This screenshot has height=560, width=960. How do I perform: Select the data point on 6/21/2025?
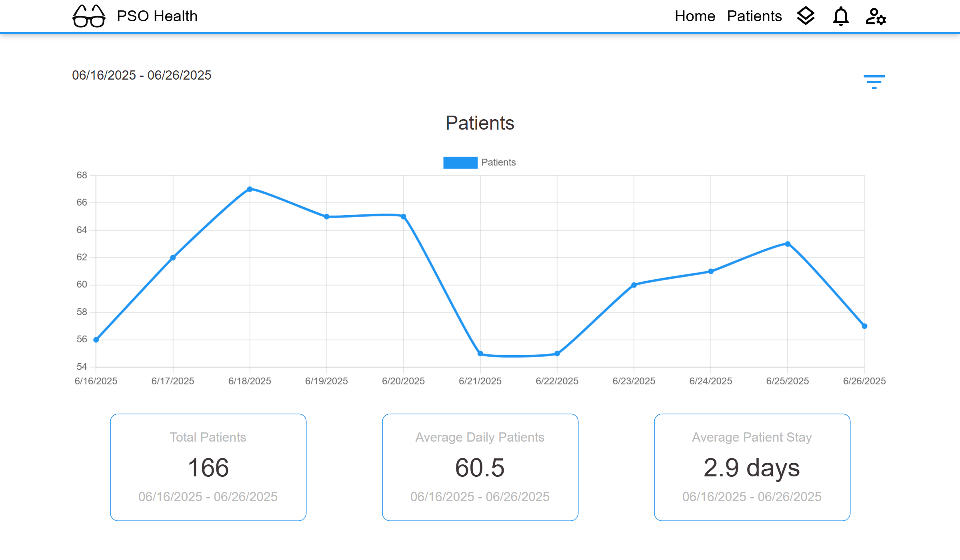[480, 354]
